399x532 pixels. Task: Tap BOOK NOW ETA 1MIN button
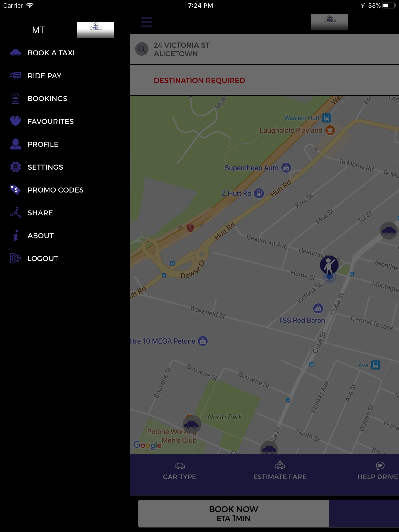[234, 514]
